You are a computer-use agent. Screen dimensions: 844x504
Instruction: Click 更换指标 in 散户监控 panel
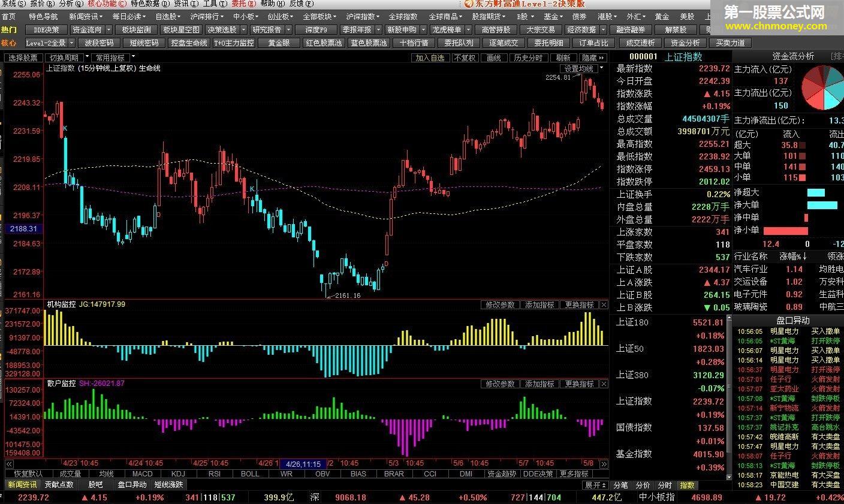579,384
